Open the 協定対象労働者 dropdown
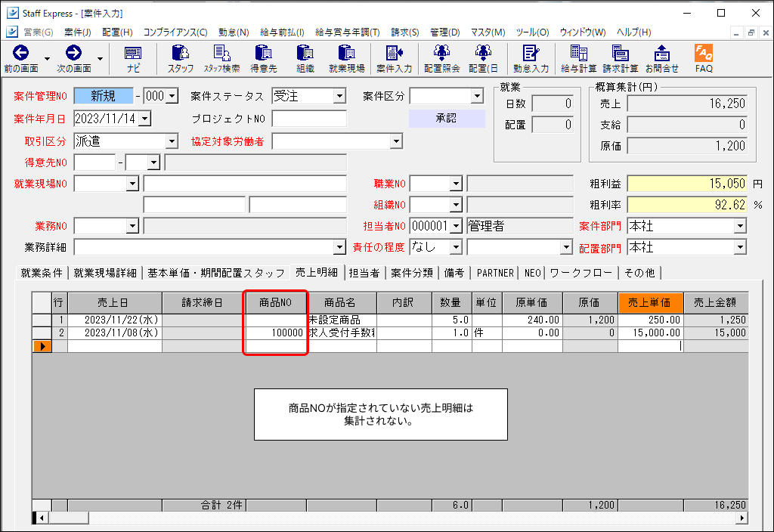Viewport: 774px width, 532px height. pyautogui.click(x=396, y=141)
